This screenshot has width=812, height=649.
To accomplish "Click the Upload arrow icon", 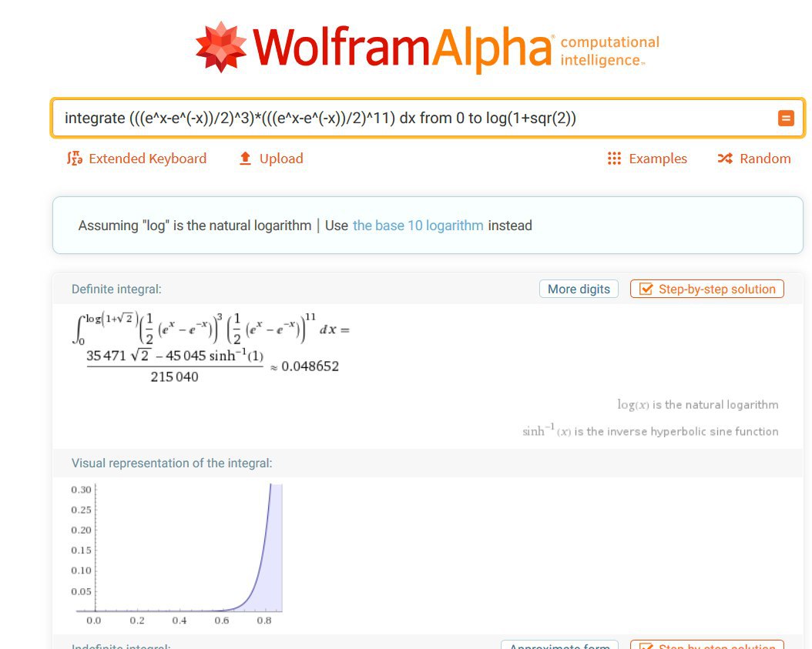I will point(245,159).
